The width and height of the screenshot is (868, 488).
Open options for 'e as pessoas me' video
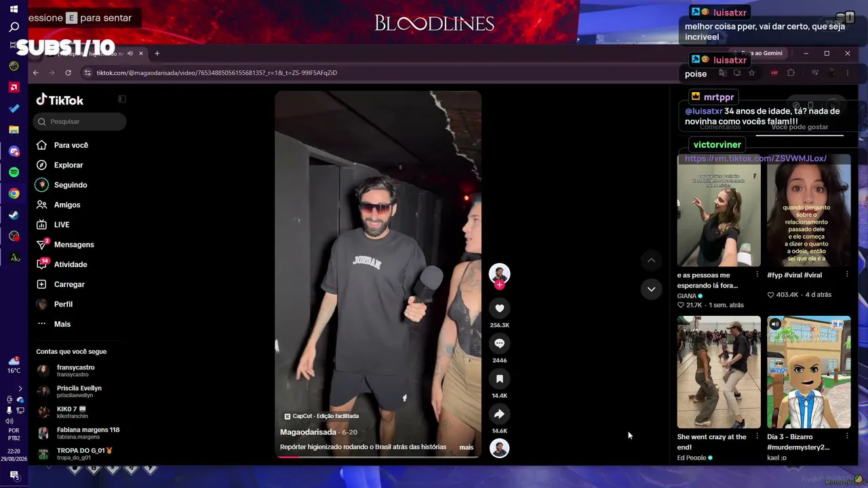[x=757, y=274]
